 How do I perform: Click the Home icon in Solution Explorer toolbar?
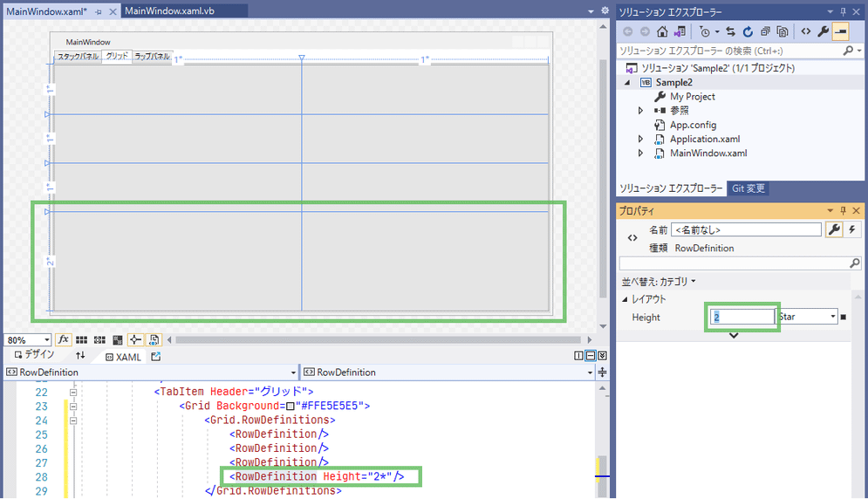(662, 31)
